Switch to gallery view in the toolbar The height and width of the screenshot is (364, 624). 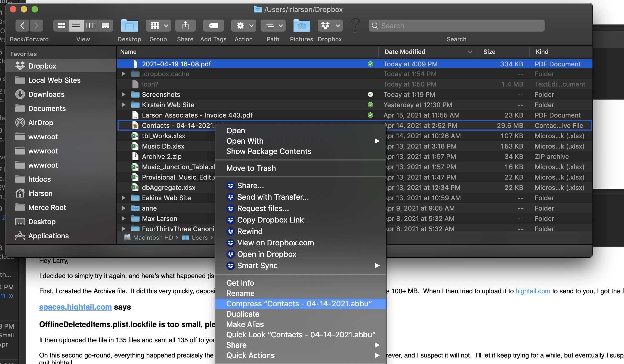point(106,26)
